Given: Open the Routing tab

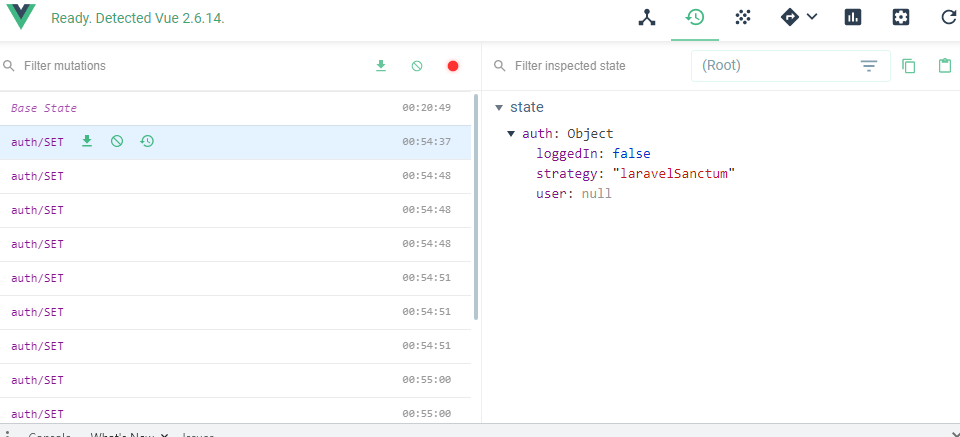Looking at the screenshot, I should click(790, 17).
